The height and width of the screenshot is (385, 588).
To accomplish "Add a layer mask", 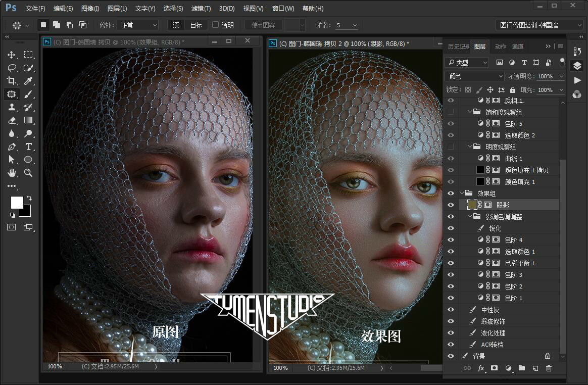I will pyautogui.click(x=494, y=368).
